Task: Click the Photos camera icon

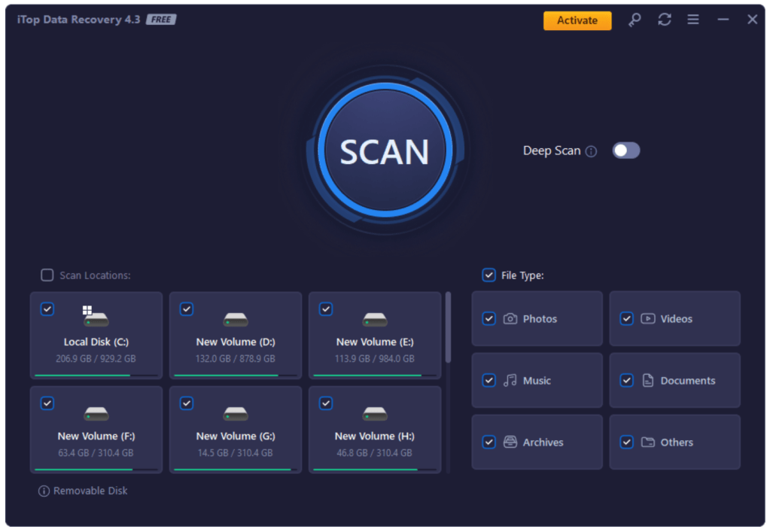Action: tap(510, 318)
